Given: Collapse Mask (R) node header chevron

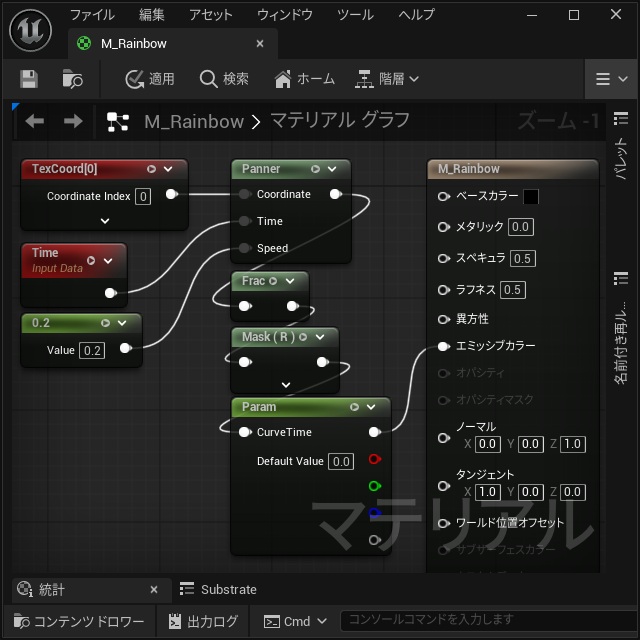Looking at the screenshot, I should click(320, 337).
